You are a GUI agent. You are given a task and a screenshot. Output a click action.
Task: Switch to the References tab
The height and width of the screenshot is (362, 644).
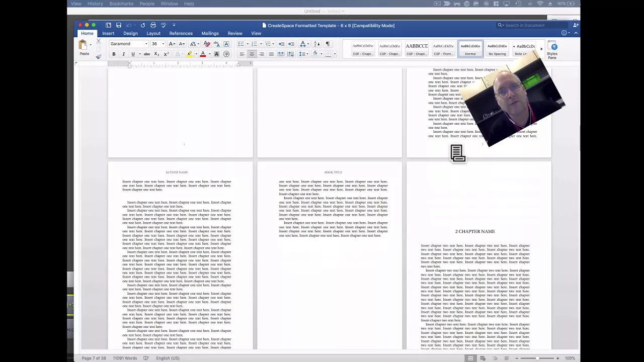pos(181,33)
